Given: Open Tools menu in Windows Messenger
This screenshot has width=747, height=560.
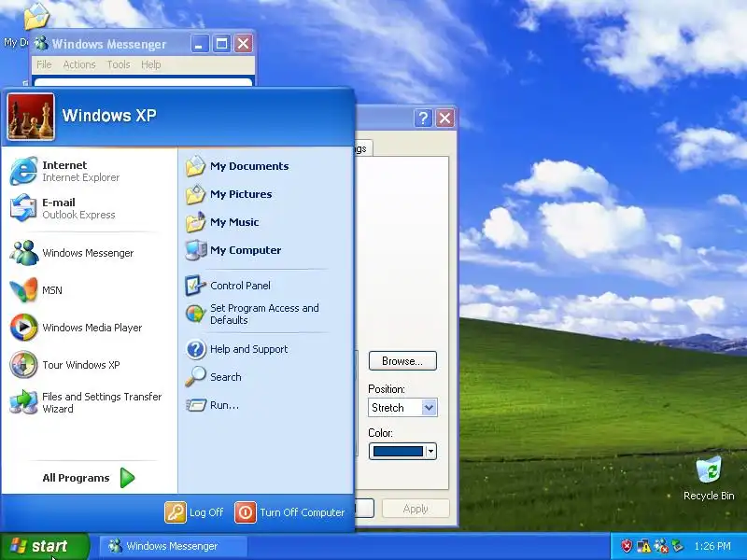Looking at the screenshot, I should 119,64.
